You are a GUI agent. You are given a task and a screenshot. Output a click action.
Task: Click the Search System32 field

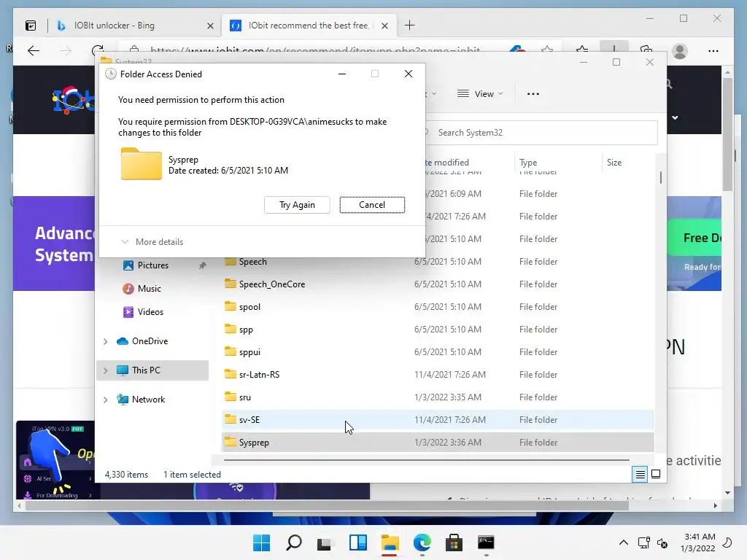click(x=541, y=133)
